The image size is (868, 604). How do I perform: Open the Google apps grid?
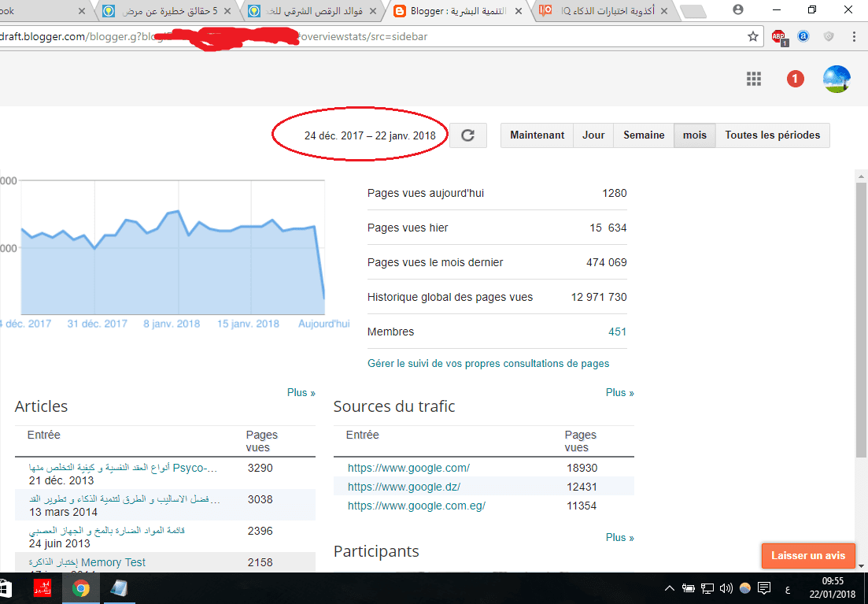pos(753,79)
